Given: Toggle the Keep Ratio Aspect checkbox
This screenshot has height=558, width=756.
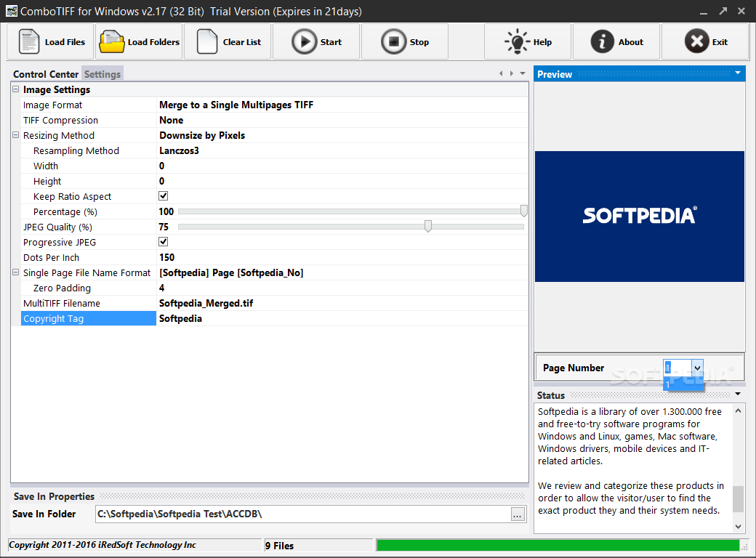Looking at the screenshot, I should (x=163, y=196).
